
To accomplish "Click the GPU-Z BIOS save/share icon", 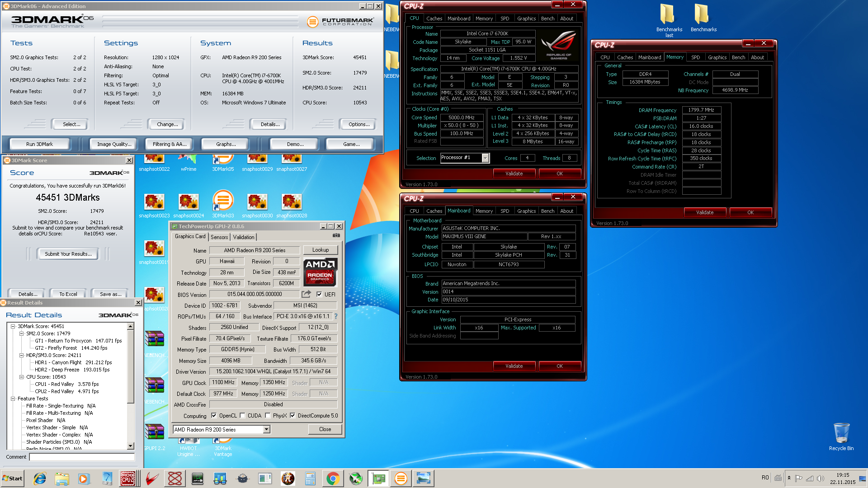I will 307,294.
